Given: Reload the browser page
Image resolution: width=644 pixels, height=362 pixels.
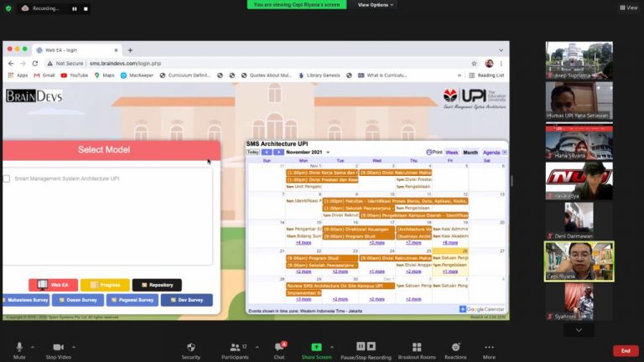Looking at the screenshot, I should coord(35,63).
